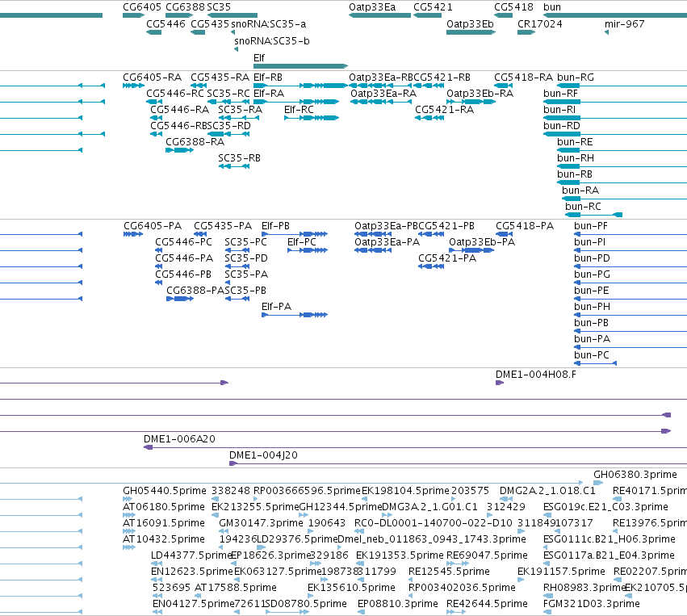Click EST EP08810.3prime
This screenshot has width=687, height=616.
pyautogui.click(x=362, y=612)
